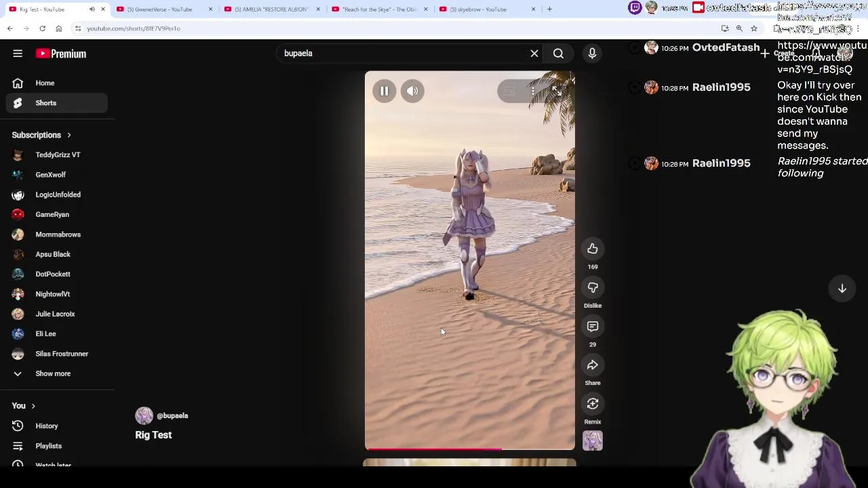Open the comments panel showing 29
The height and width of the screenshot is (488, 868).
tap(592, 327)
